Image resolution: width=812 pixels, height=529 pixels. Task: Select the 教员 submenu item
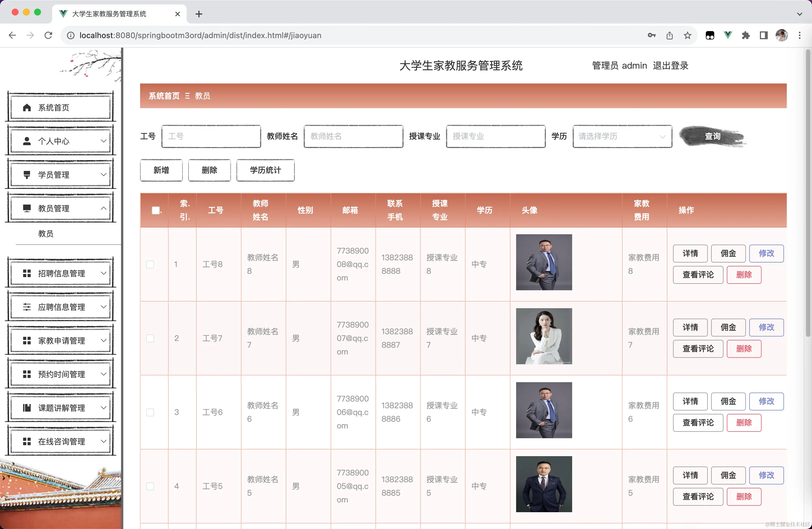click(46, 234)
